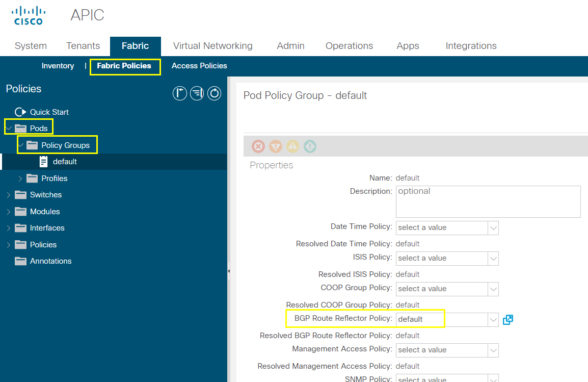The height and width of the screenshot is (382, 588).
Task: Open the Operations tab
Action: pyautogui.click(x=349, y=46)
